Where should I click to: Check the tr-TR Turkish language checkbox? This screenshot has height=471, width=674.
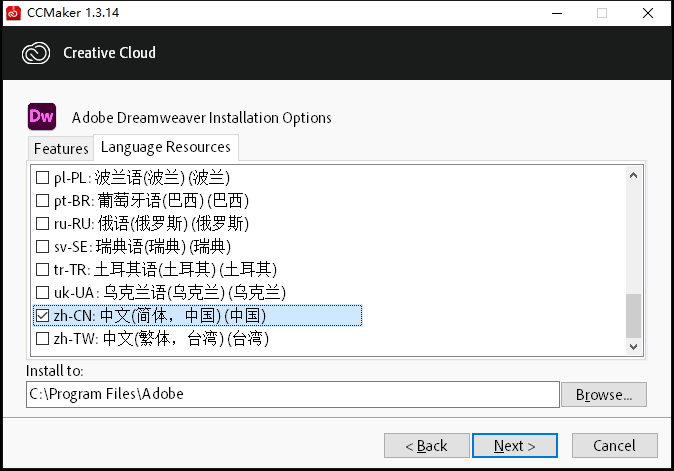[x=42, y=269]
